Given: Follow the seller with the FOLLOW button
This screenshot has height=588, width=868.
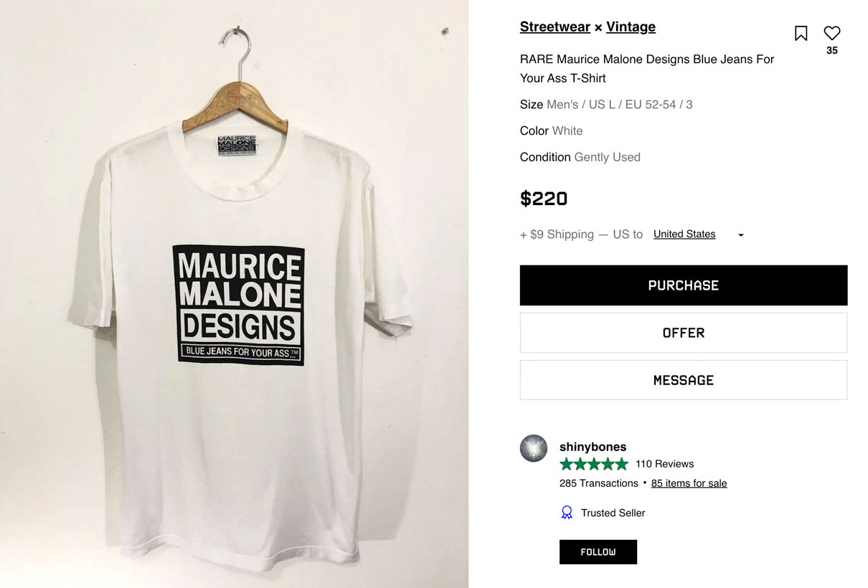Looking at the screenshot, I should click(x=598, y=552).
